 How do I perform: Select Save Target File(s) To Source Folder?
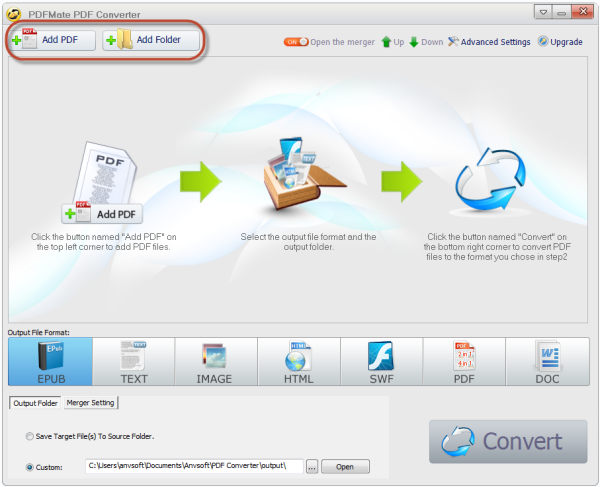[x=29, y=436]
